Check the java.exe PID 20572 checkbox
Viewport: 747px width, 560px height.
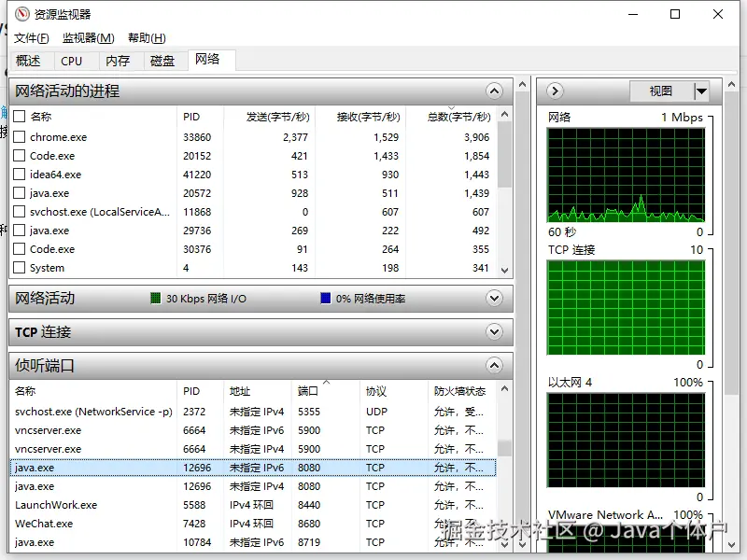click(19, 193)
